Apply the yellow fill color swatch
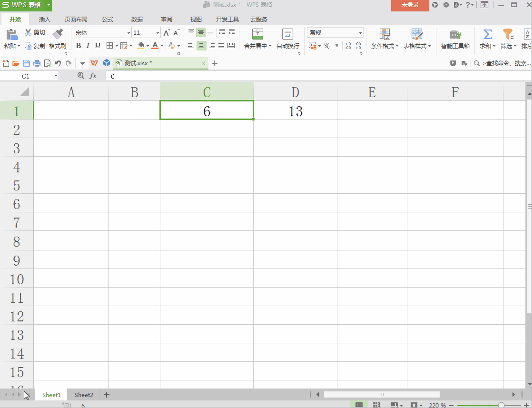This screenshot has height=408, width=532. click(141, 46)
